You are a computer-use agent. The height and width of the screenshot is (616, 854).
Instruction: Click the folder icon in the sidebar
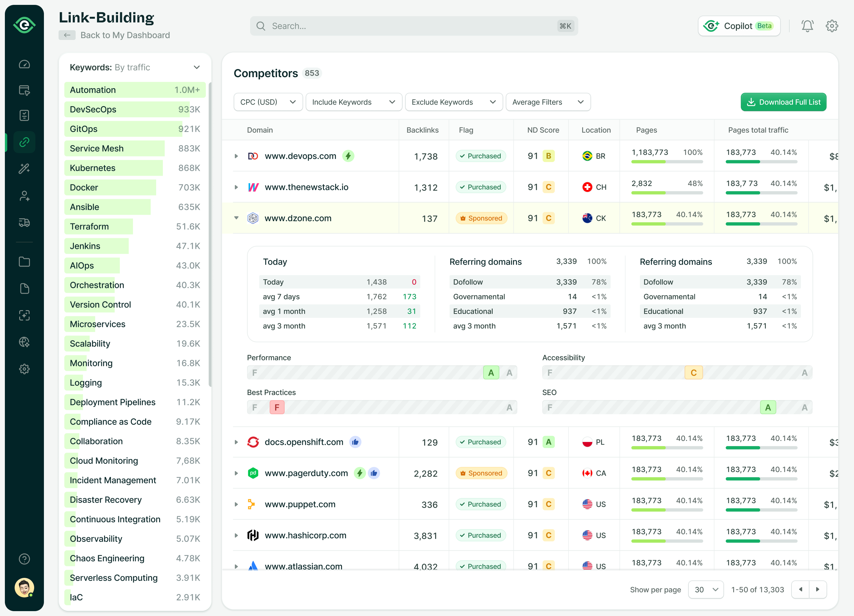coord(24,261)
